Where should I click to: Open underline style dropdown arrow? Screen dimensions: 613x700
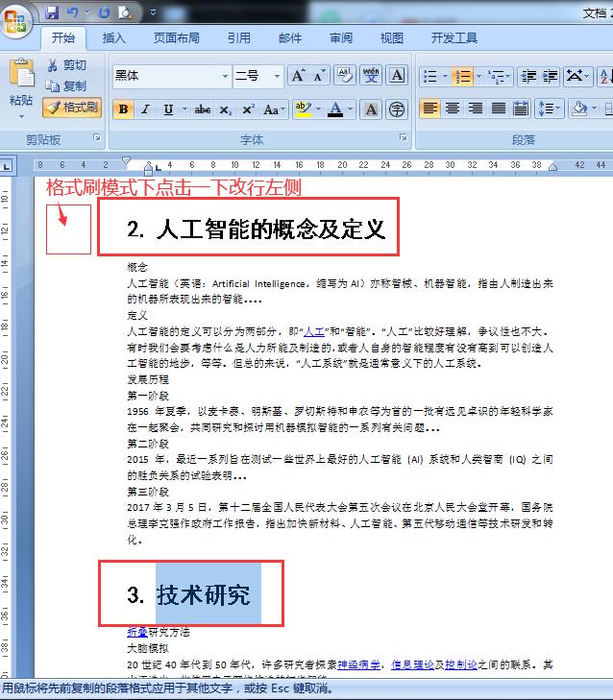pyautogui.click(x=184, y=109)
